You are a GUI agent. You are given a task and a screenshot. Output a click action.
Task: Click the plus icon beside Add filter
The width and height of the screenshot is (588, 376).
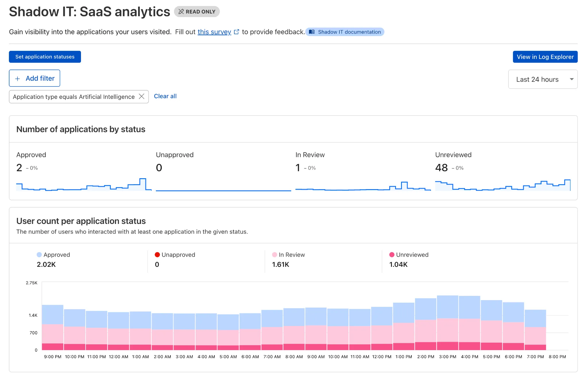[x=18, y=78]
